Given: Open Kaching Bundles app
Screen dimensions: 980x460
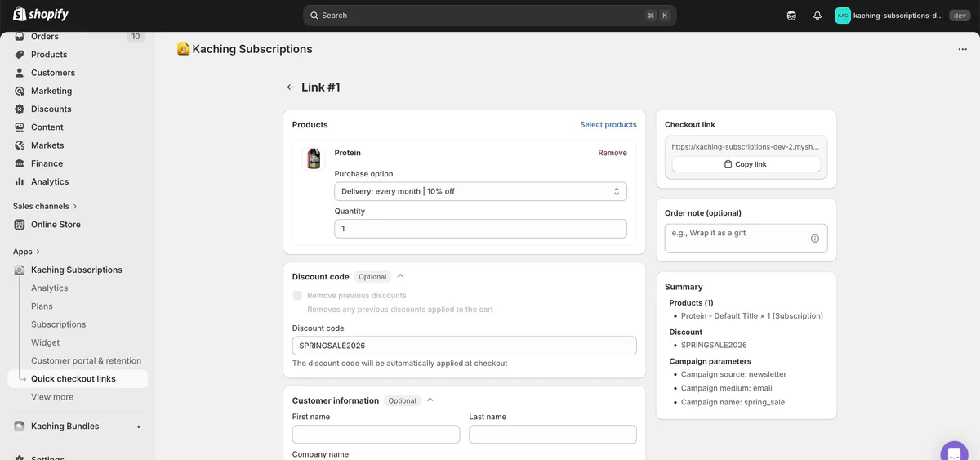Looking at the screenshot, I should pos(65,427).
